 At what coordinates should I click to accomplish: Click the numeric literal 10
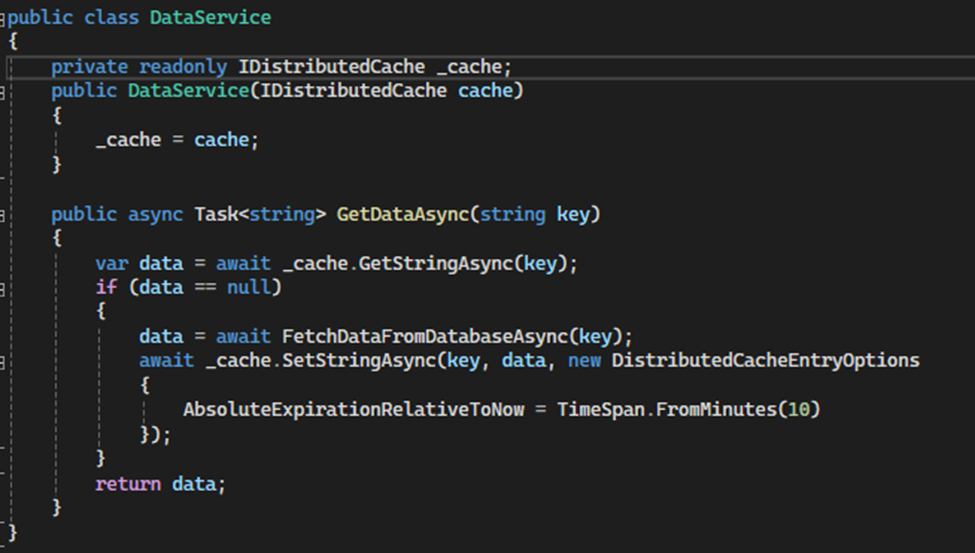[x=798, y=410]
